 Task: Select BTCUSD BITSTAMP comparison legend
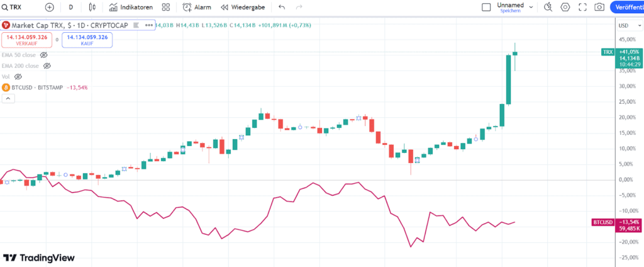tap(37, 88)
